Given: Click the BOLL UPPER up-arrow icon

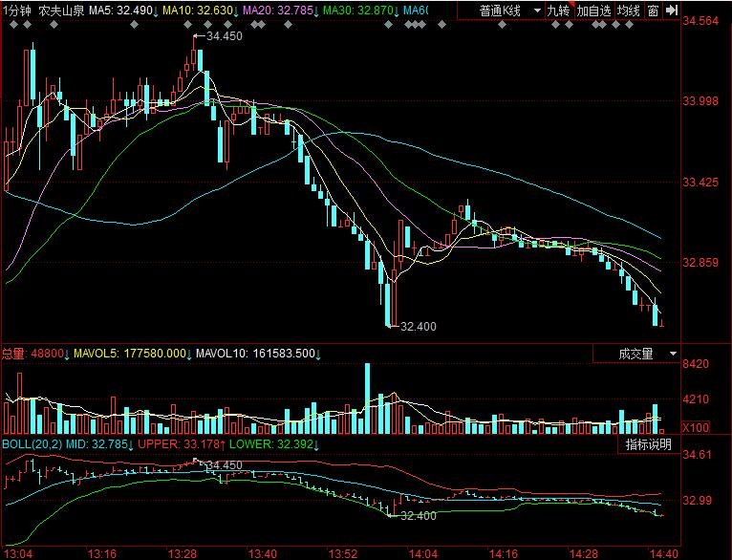Looking at the screenshot, I should 222,444.
